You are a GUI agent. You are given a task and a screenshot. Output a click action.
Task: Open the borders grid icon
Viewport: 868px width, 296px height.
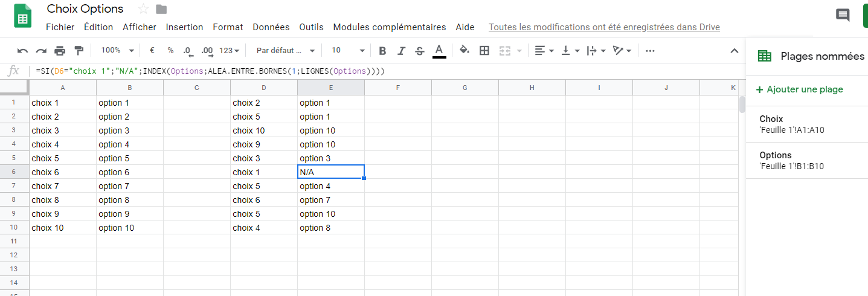click(x=484, y=51)
